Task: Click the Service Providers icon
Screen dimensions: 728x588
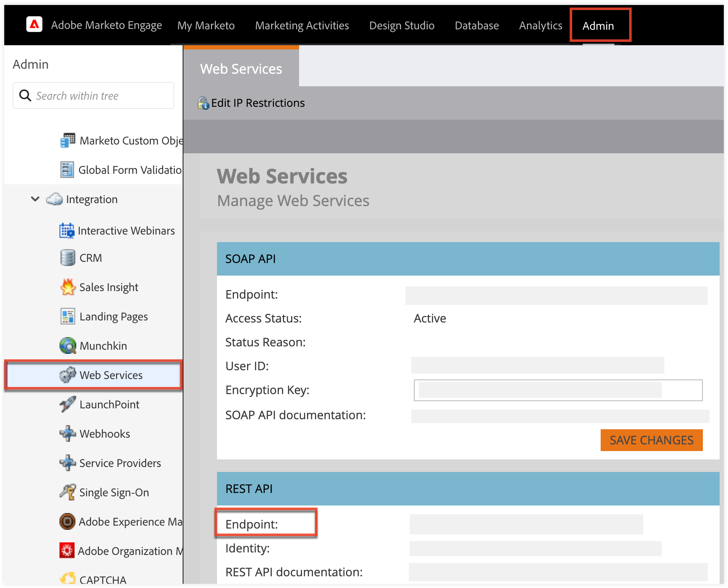Action: 67,463
